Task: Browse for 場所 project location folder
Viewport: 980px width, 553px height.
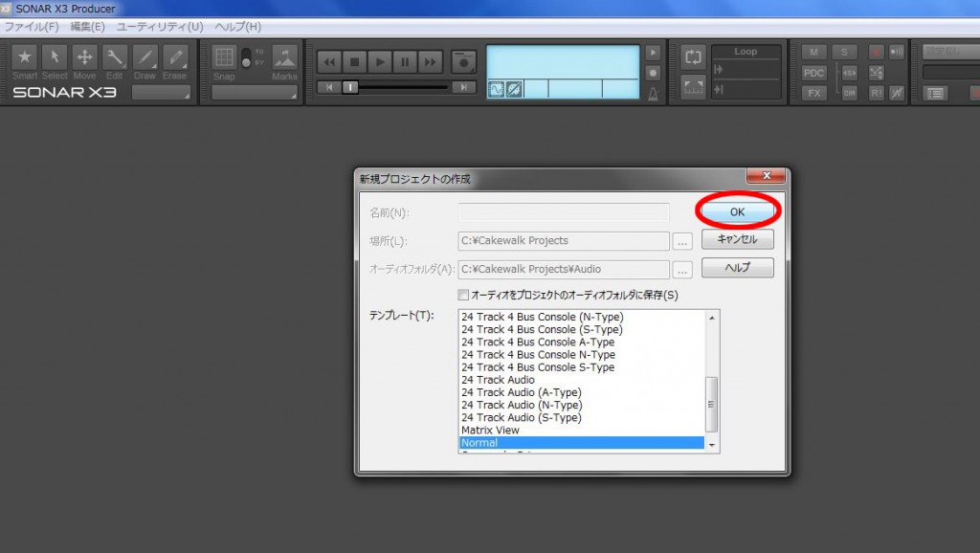Action: (682, 241)
